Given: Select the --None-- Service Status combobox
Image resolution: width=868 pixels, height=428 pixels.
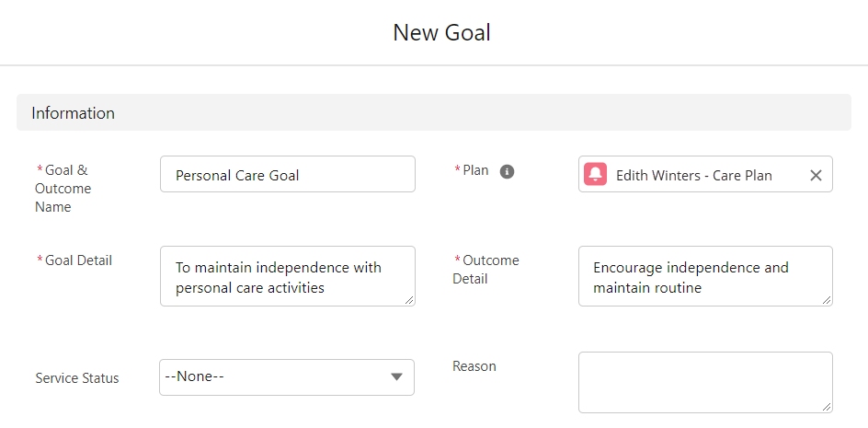Looking at the screenshot, I should tap(287, 377).
